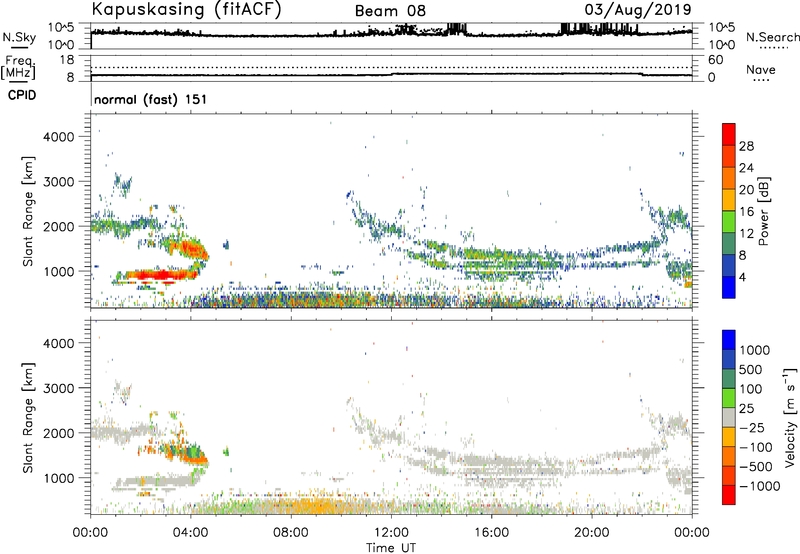This screenshot has width=800, height=554.
Task: Click the grey segment of Velocity colorbar
Action: [729, 417]
